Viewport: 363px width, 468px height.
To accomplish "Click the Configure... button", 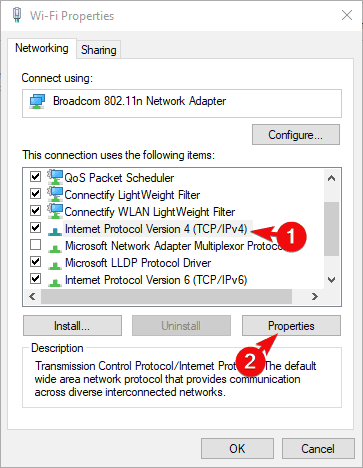I will (296, 135).
